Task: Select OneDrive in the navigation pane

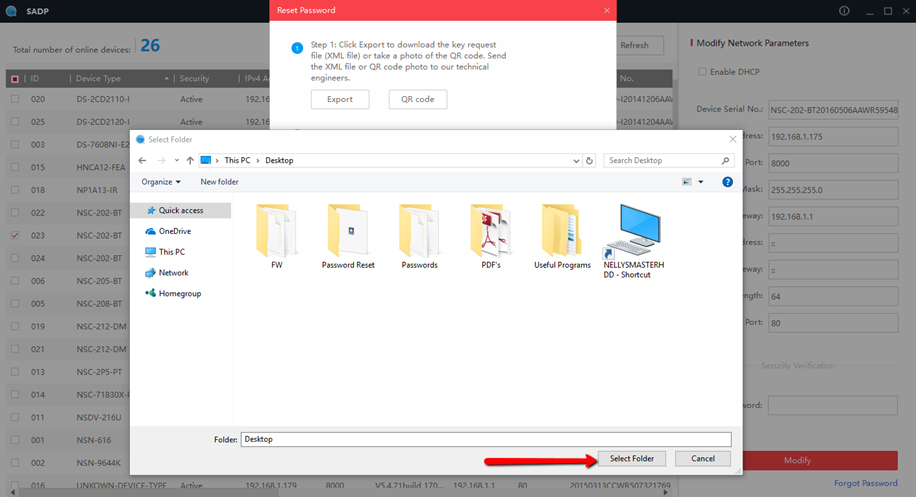Action: pos(173,231)
